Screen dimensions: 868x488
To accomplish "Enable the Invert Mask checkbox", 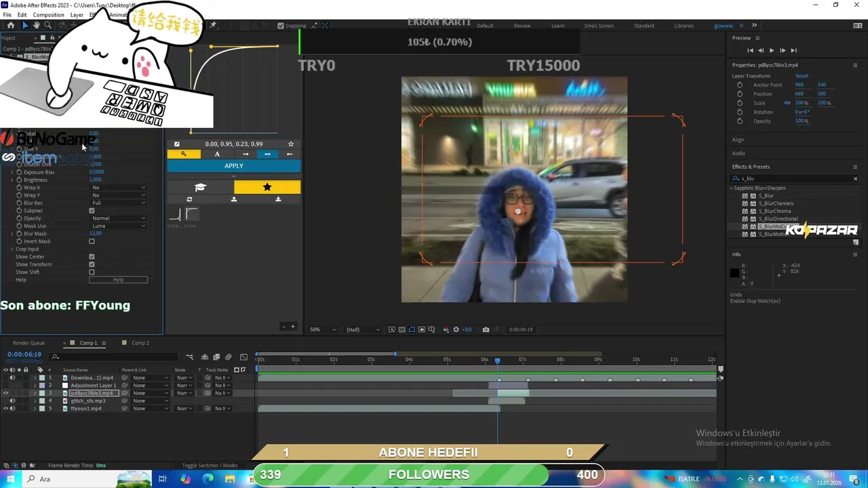I will tap(92, 241).
